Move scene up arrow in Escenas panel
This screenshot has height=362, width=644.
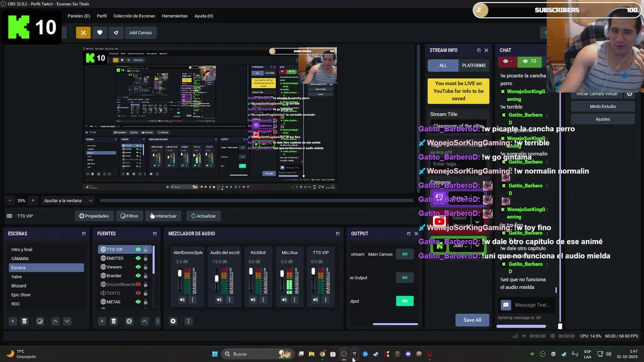(x=55, y=321)
